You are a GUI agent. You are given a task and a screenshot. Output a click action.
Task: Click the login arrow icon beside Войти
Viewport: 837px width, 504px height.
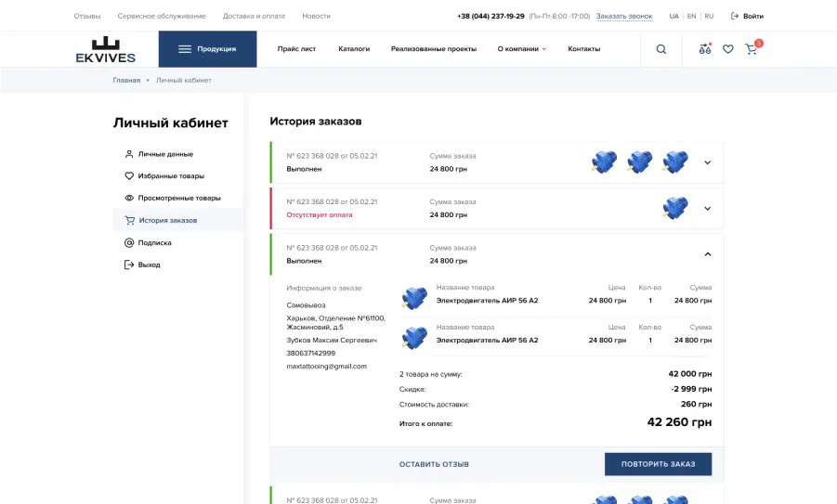(x=735, y=16)
